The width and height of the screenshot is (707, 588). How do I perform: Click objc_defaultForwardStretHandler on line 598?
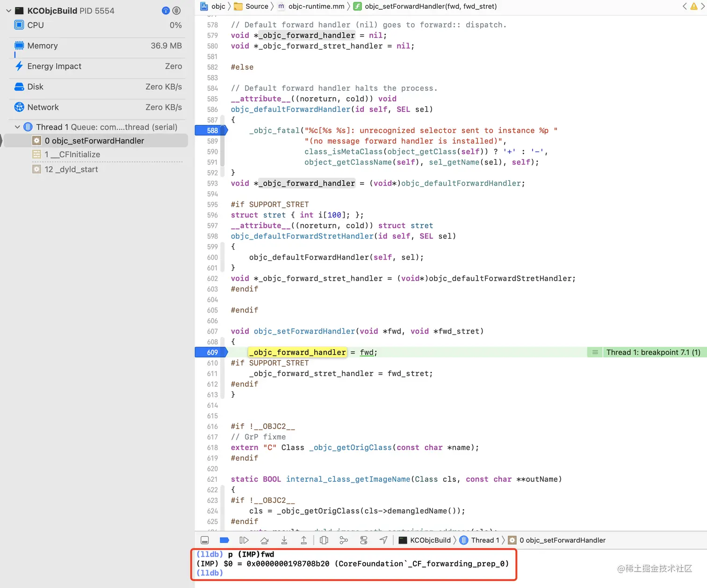(302, 236)
